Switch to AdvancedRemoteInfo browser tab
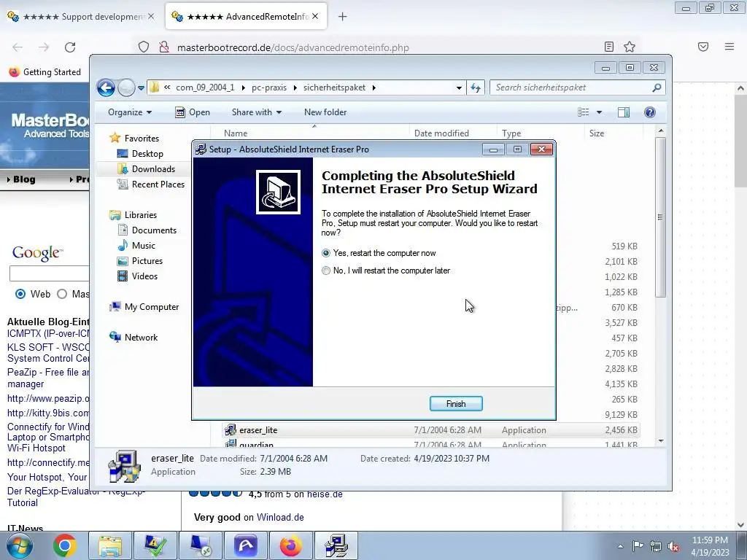The height and width of the screenshot is (560, 747). coord(246,17)
